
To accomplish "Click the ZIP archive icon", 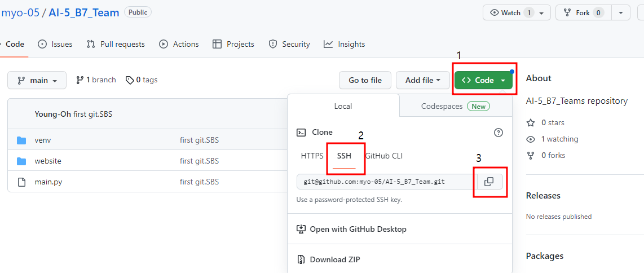I will [x=301, y=260].
